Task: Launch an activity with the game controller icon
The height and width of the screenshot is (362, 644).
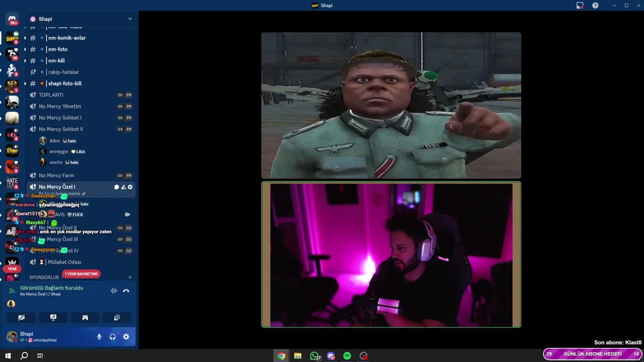Action: [85, 317]
